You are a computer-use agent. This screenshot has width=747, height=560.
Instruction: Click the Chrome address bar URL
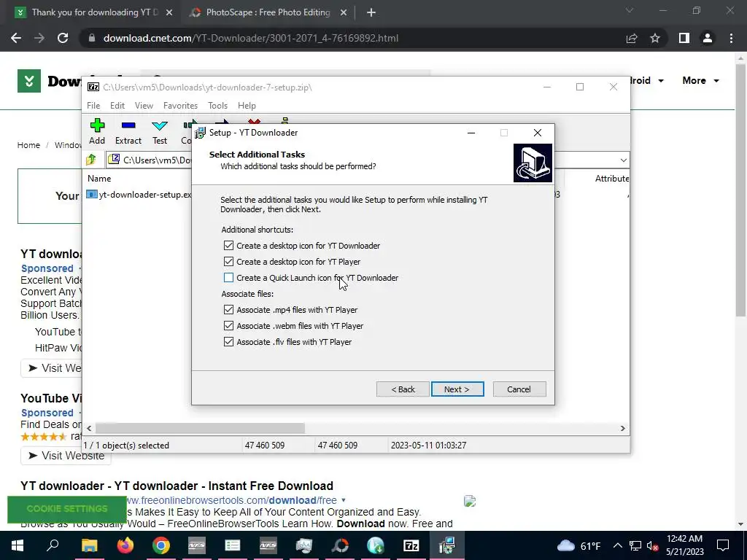click(x=251, y=38)
